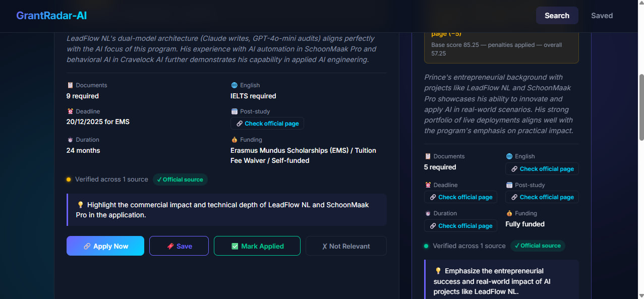Click Official source badge in right card
Viewport: 644px width, 299px height.
(538, 246)
